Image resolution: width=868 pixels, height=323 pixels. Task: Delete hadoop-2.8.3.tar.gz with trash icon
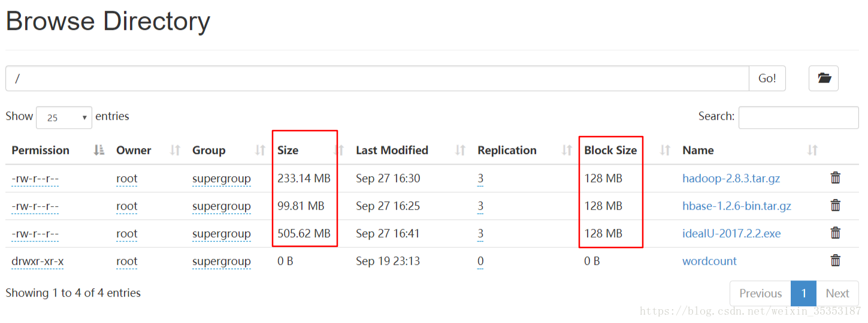[x=835, y=178]
